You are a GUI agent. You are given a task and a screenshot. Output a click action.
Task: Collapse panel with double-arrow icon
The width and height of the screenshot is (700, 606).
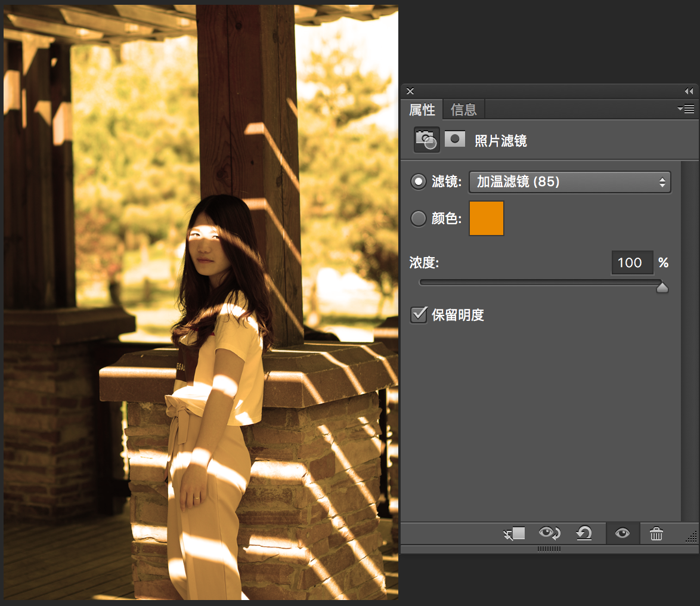pos(689,91)
